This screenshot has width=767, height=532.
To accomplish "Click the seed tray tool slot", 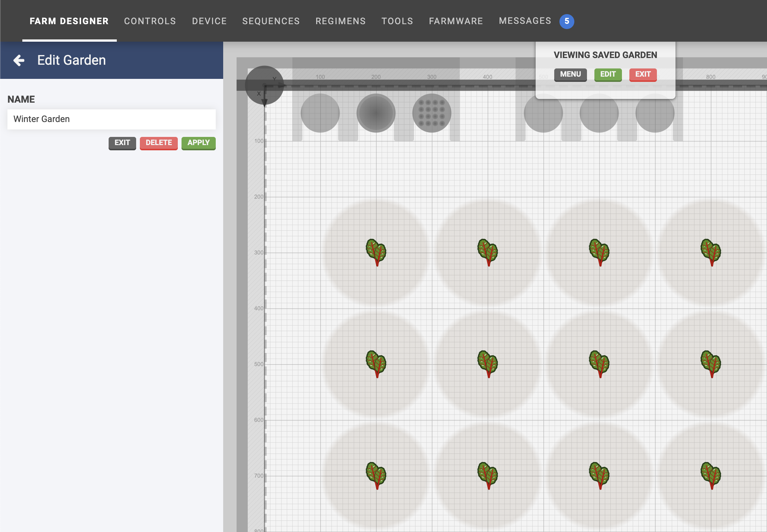I will [x=431, y=113].
